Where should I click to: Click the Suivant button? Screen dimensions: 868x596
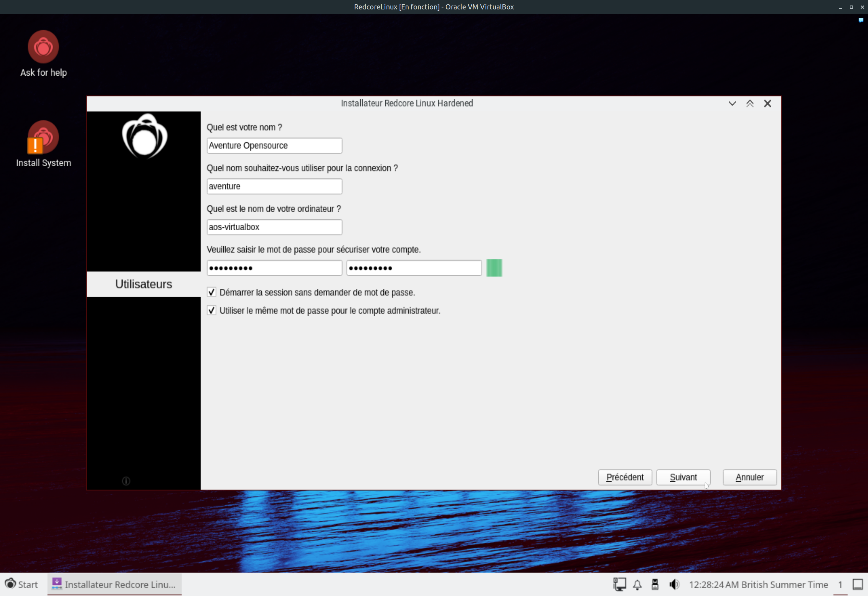pos(683,477)
